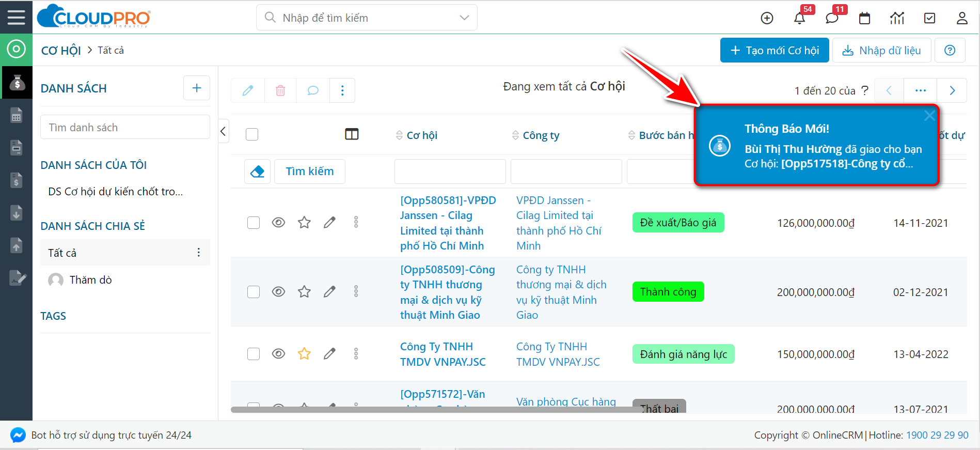This screenshot has width=980, height=450.
Task: Open the download document sidebar icon
Action: [x=17, y=212]
